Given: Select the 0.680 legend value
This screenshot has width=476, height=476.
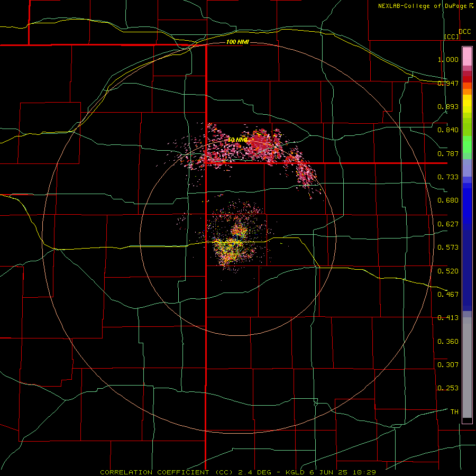Looking at the screenshot, I should pyautogui.click(x=448, y=200).
